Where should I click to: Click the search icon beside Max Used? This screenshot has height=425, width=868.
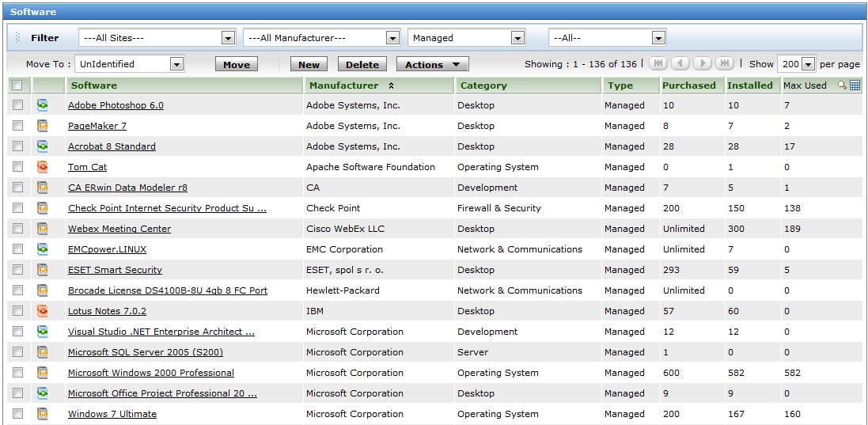(842, 85)
